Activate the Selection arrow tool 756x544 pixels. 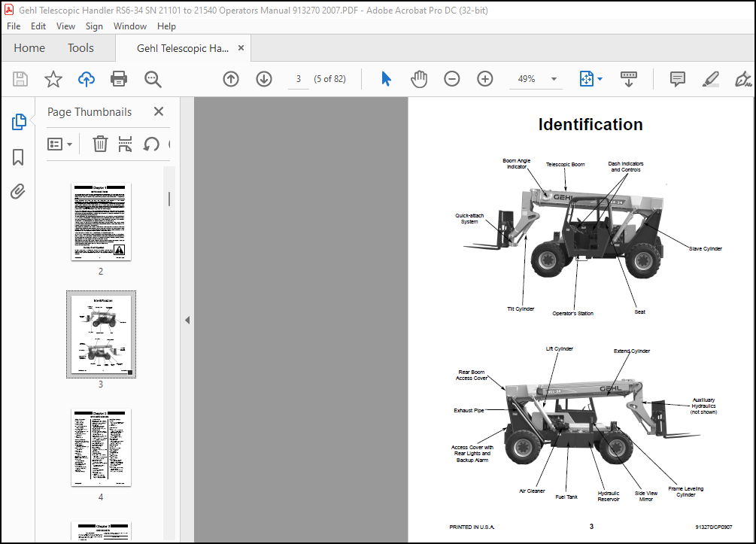[386, 78]
